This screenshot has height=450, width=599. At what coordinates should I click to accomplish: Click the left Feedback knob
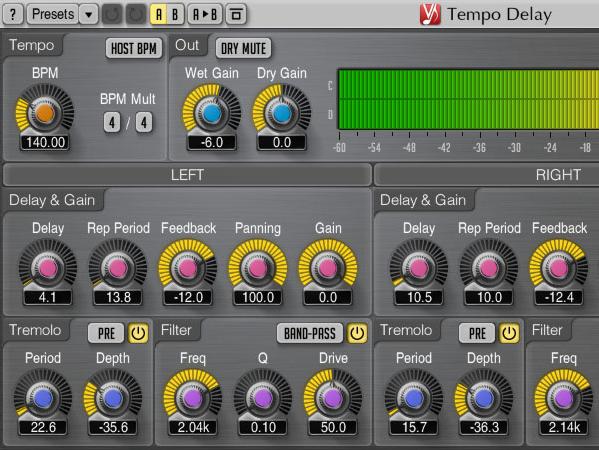coord(188,268)
